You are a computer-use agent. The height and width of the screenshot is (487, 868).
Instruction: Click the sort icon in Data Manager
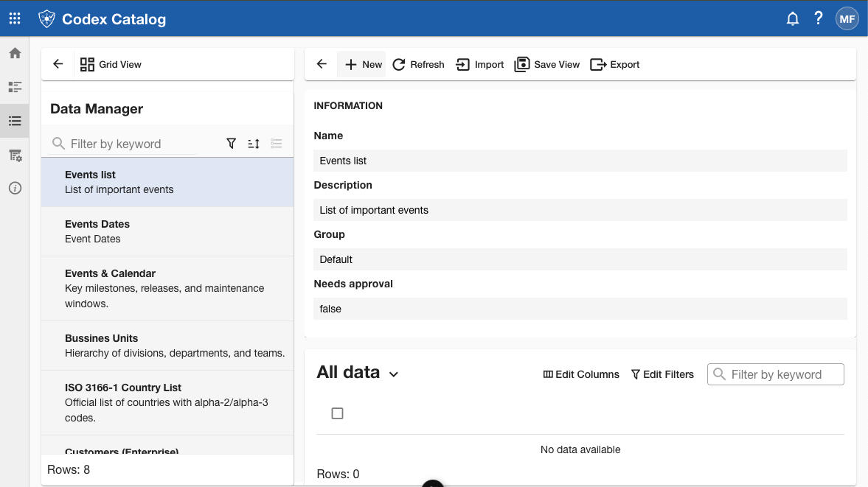tap(254, 144)
